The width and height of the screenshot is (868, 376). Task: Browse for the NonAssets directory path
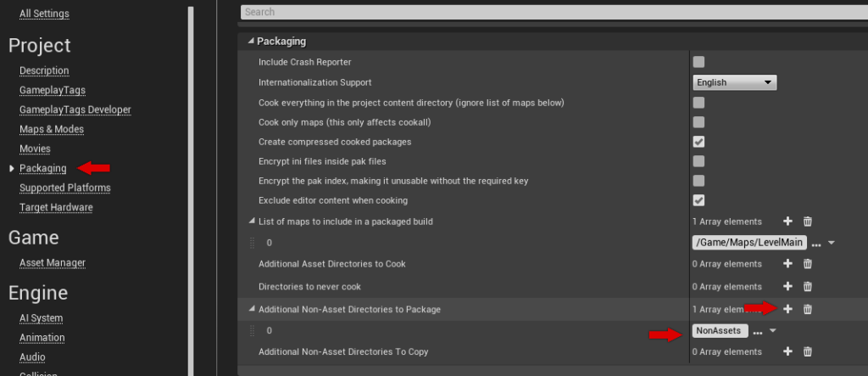pyautogui.click(x=758, y=331)
